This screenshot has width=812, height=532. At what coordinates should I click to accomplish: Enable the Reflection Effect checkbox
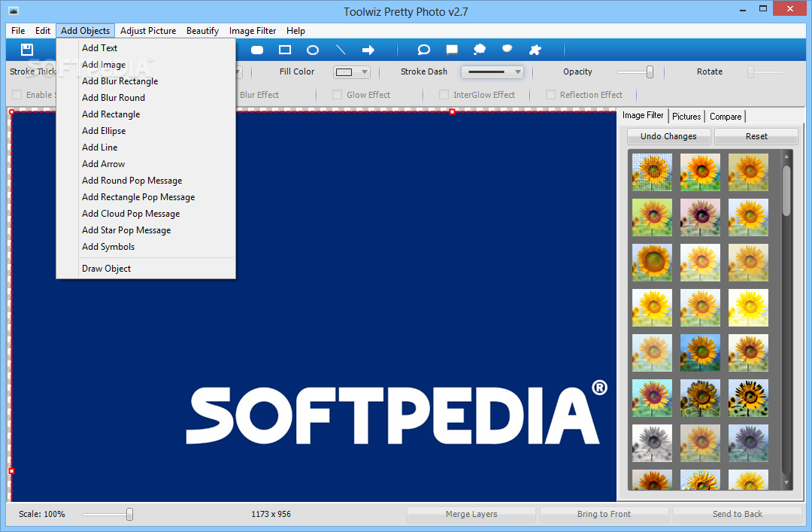pyautogui.click(x=550, y=94)
